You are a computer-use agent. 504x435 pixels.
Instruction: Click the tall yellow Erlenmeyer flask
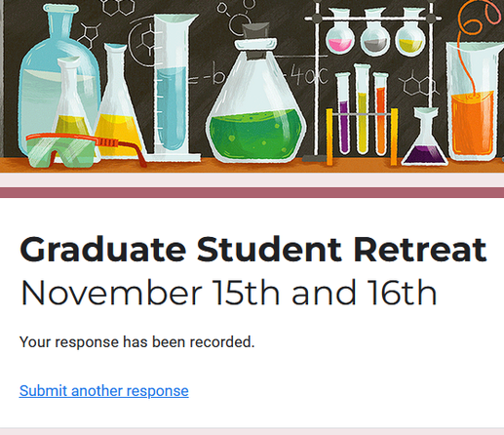tap(117, 100)
